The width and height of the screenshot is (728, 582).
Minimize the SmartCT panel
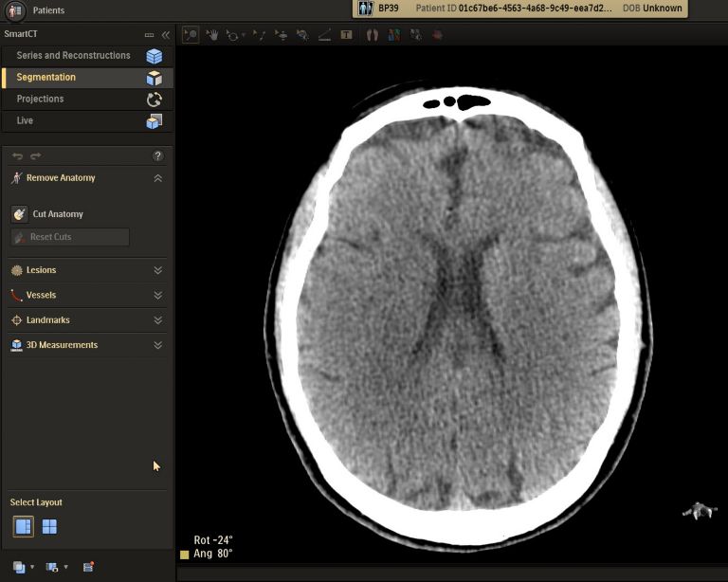(x=149, y=35)
